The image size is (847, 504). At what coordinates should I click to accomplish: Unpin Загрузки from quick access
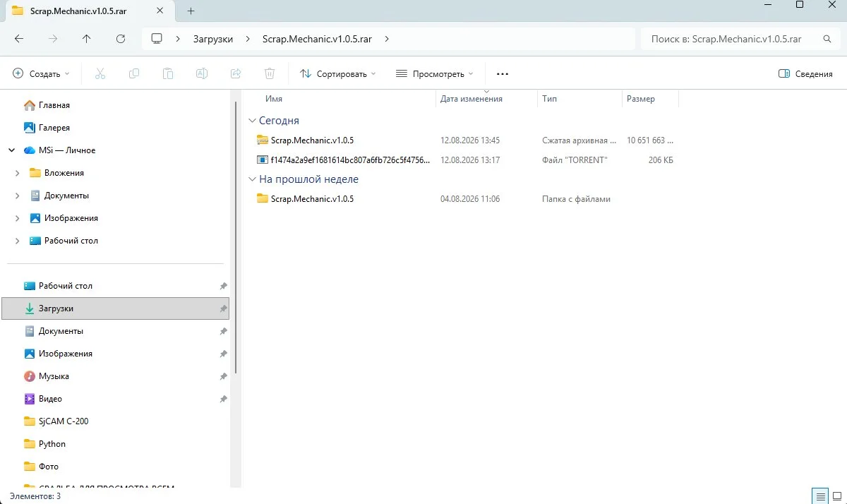tap(223, 308)
